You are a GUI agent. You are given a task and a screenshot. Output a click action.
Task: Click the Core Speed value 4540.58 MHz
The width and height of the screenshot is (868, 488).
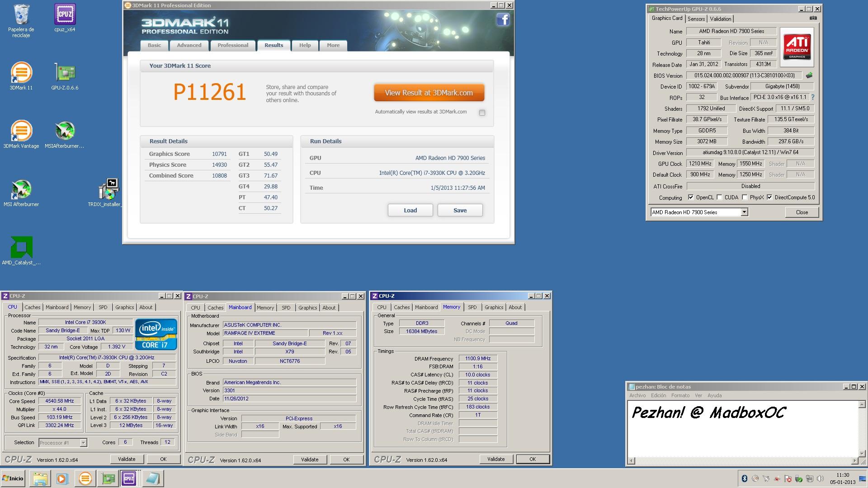click(59, 401)
